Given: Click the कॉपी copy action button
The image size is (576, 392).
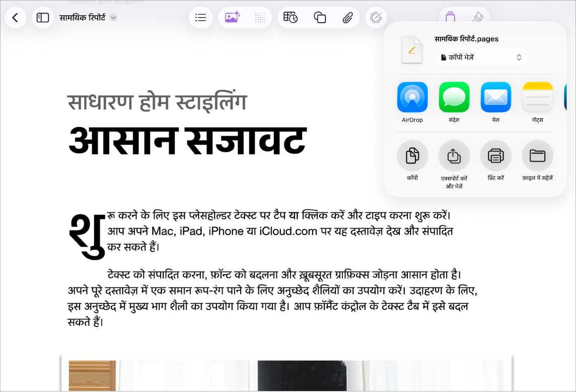Looking at the screenshot, I should click(x=412, y=161).
